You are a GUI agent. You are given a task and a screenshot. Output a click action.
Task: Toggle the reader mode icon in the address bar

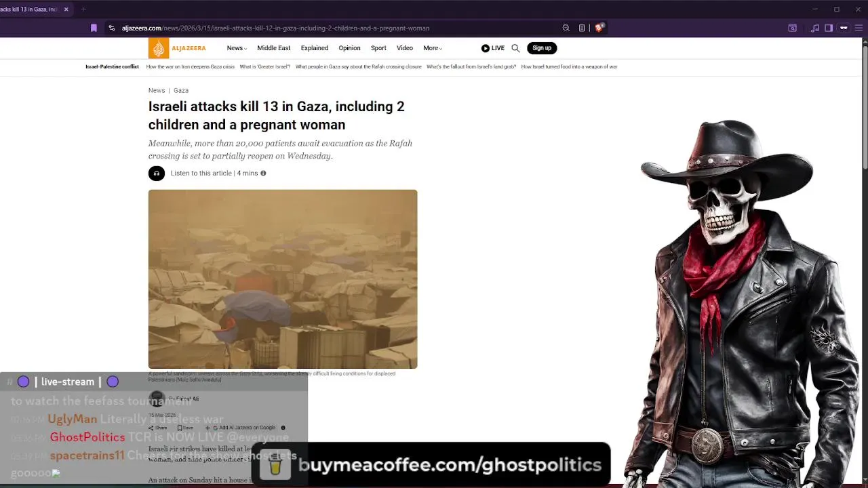click(x=582, y=28)
